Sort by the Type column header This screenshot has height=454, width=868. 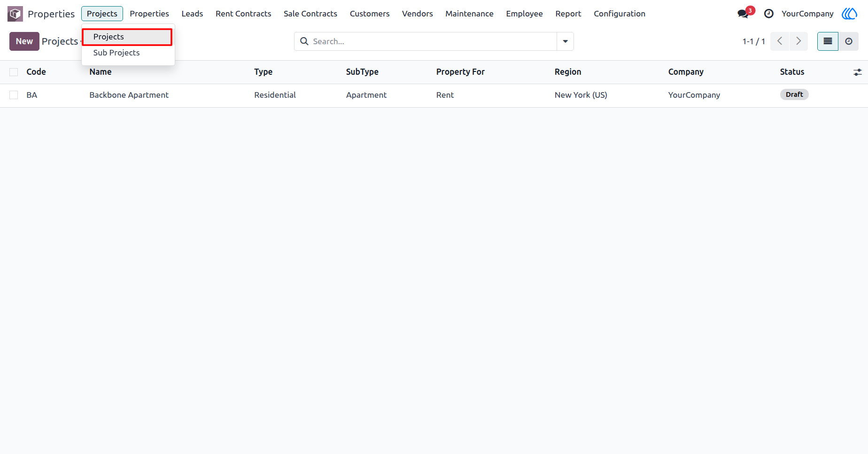tap(263, 72)
